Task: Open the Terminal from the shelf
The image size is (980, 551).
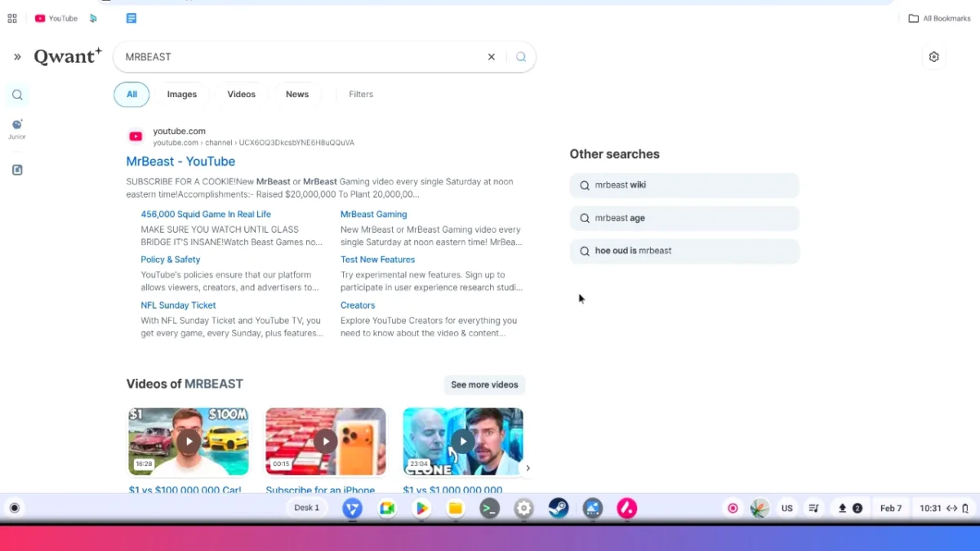Action: 490,508
